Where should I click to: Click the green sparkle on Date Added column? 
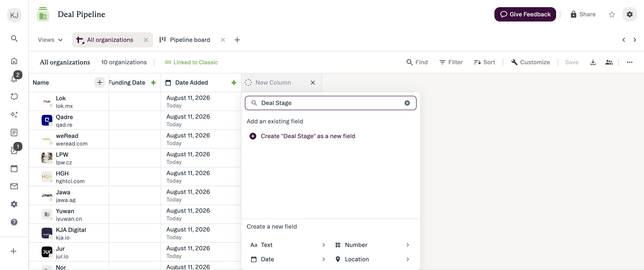[234, 83]
